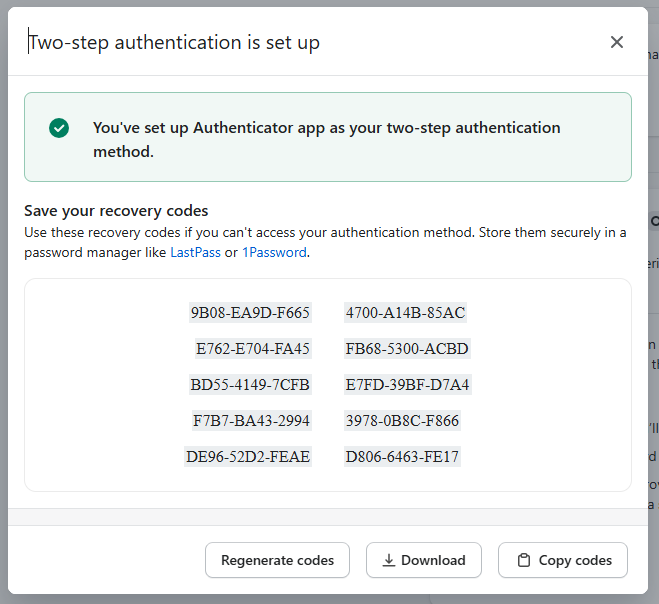Open the LastPass link
Screen dimensions: 659x604
195,253
